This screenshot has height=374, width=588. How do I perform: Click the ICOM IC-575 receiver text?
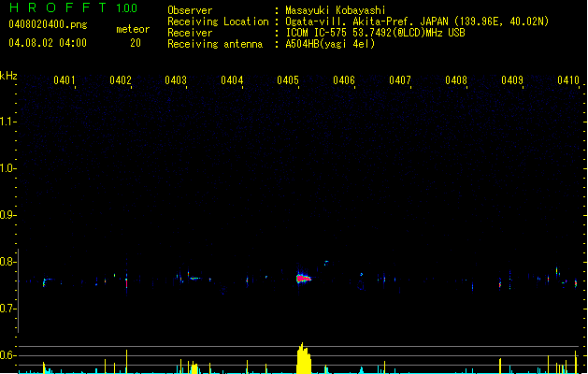pos(375,33)
